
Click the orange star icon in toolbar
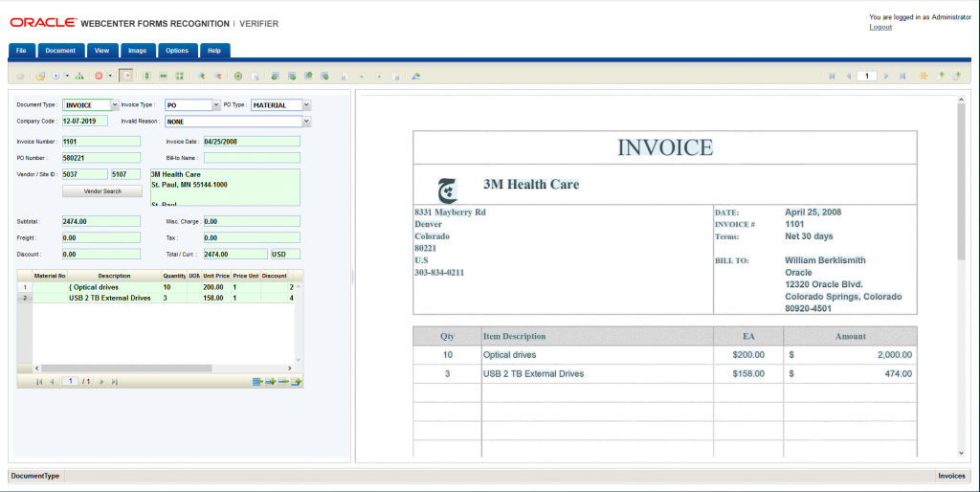tap(924, 76)
